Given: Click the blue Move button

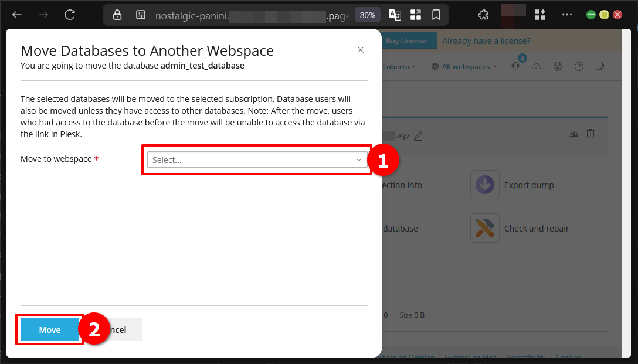Looking at the screenshot, I should click(x=50, y=330).
